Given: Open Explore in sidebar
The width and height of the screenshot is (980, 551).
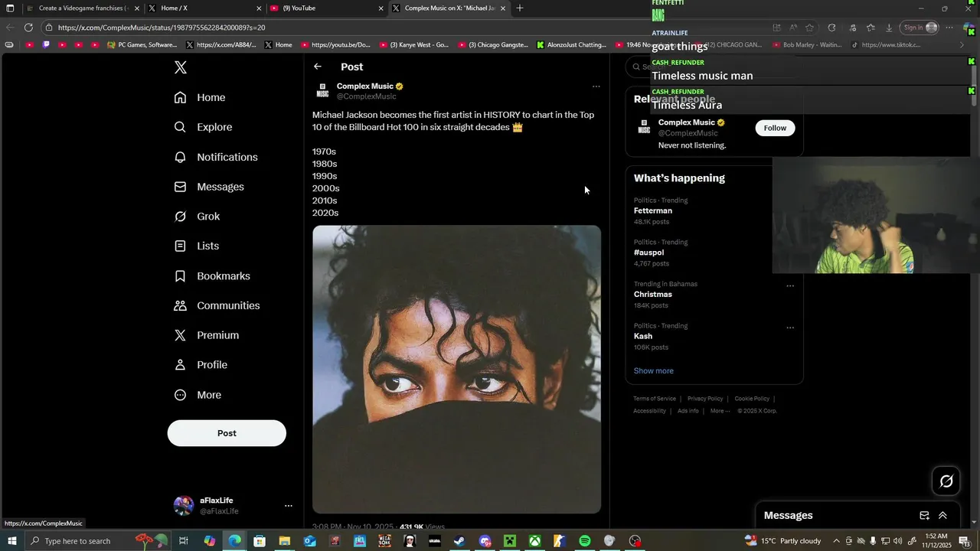Looking at the screenshot, I should pos(203,127).
